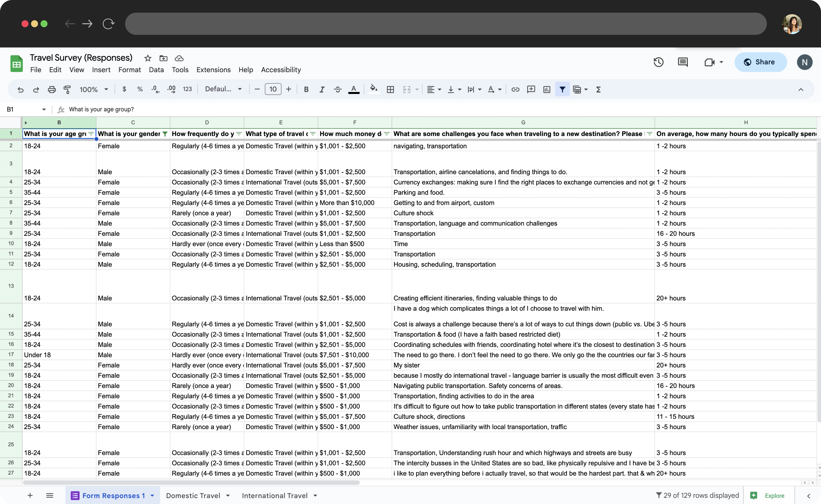This screenshot has width=821, height=504.
Task: Start a video call with camera icon
Action: pos(710,62)
